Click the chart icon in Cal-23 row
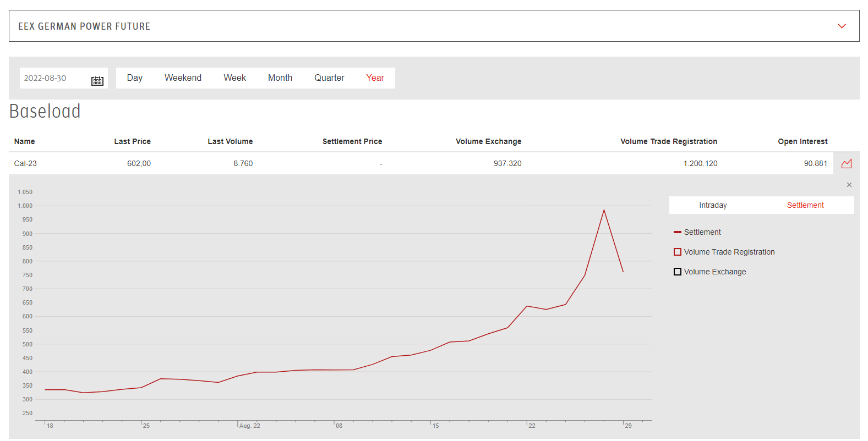 (x=847, y=163)
